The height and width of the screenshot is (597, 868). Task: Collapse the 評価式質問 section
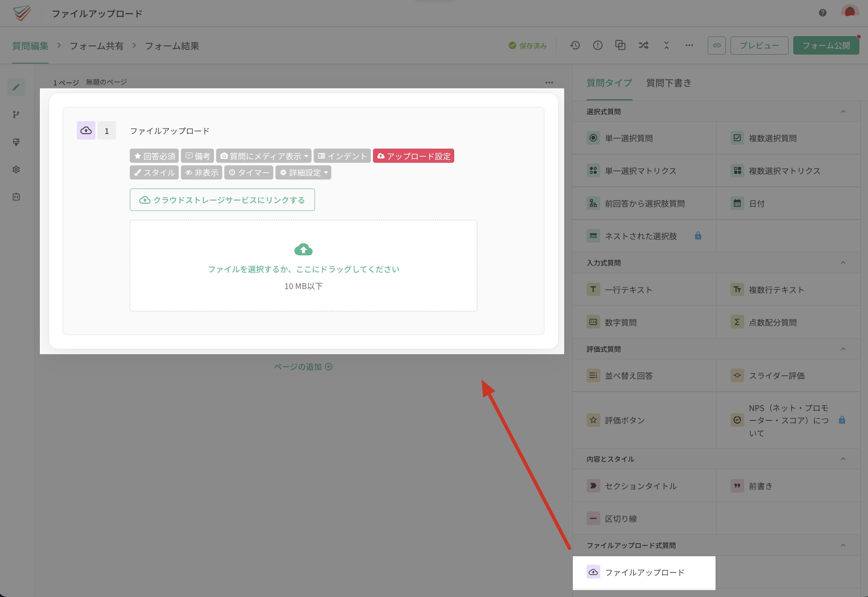tap(843, 349)
